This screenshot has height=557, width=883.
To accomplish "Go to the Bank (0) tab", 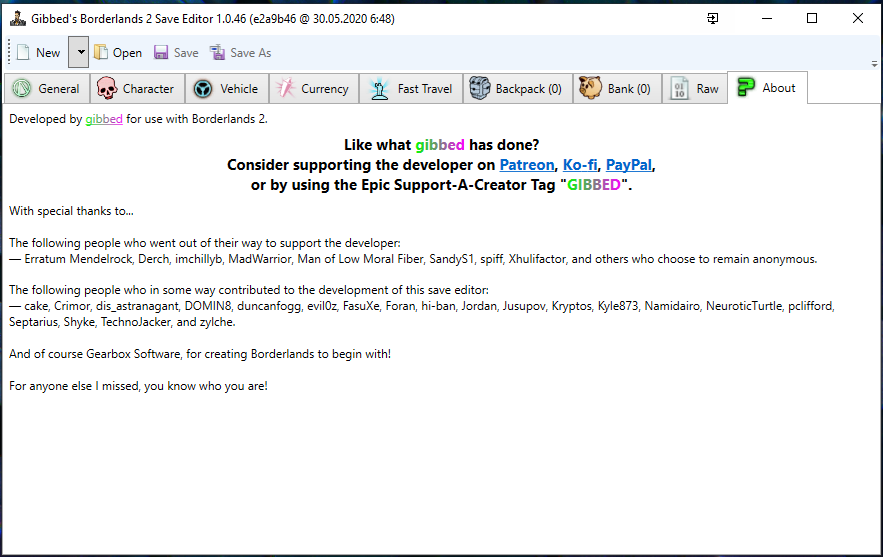I will pyautogui.click(x=617, y=88).
